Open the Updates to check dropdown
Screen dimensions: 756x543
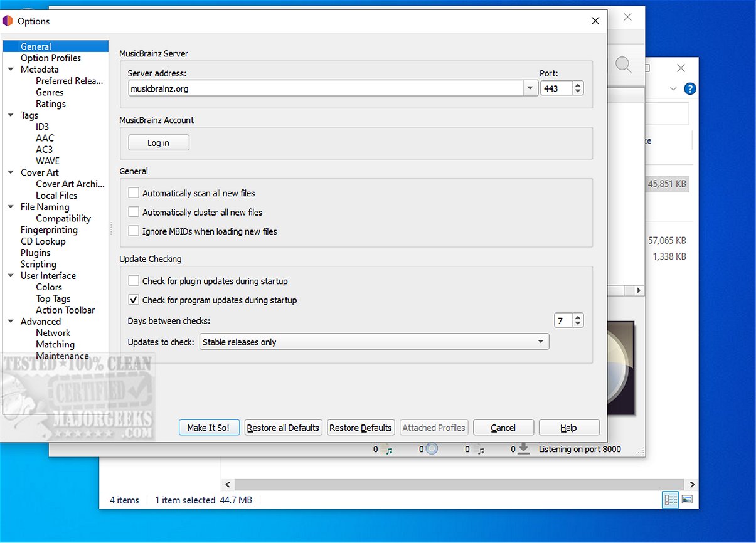[x=374, y=342]
